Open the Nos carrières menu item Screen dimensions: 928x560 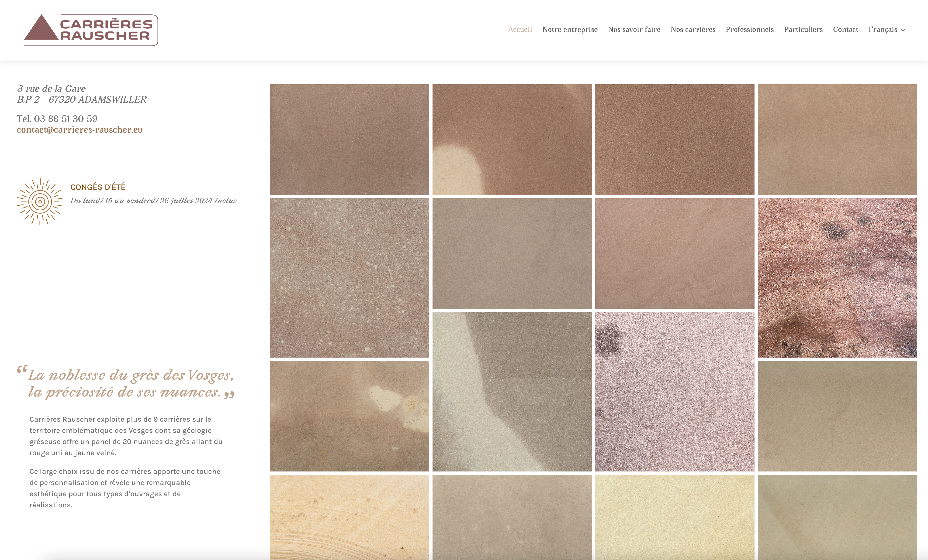pyautogui.click(x=693, y=29)
